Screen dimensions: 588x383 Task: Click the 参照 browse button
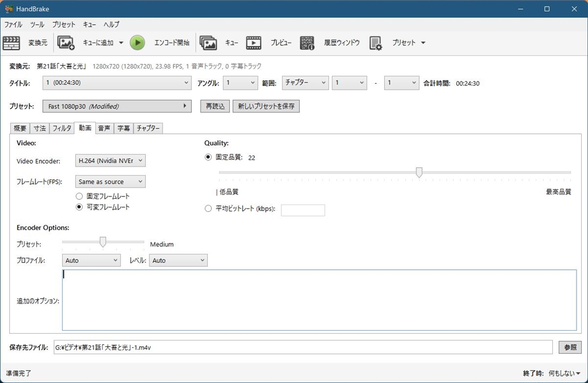pyautogui.click(x=570, y=347)
